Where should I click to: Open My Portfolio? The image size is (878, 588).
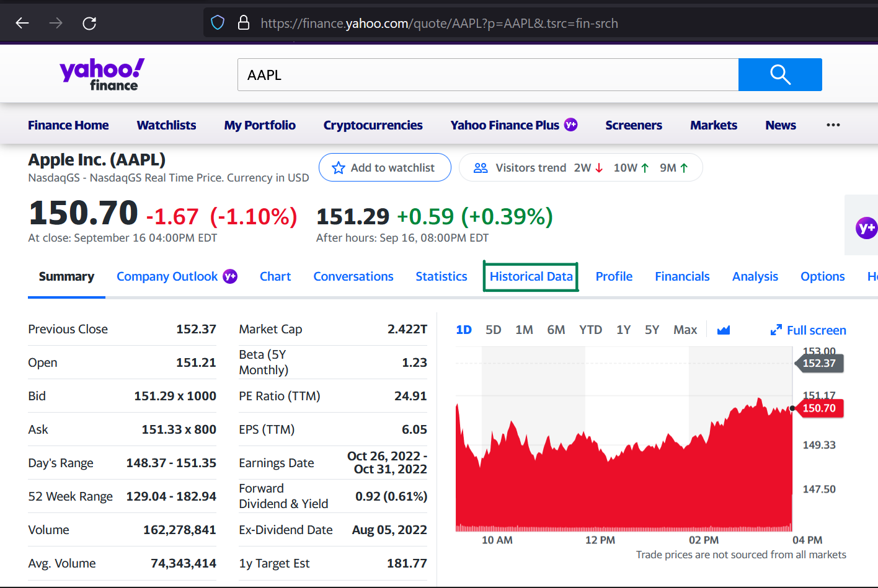[260, 125]
